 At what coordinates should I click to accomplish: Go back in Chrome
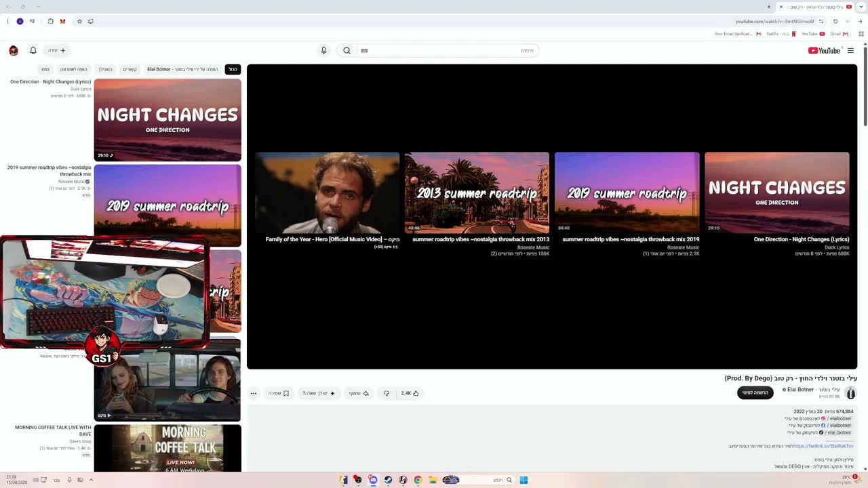[x=860, y=21]
